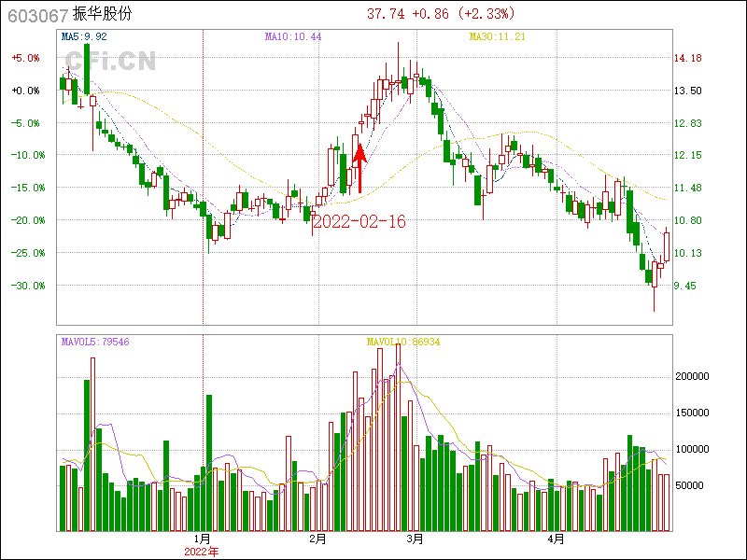Click the 50000 volume axis label
This screenshot has height=560, width=747.
(689, 485)
